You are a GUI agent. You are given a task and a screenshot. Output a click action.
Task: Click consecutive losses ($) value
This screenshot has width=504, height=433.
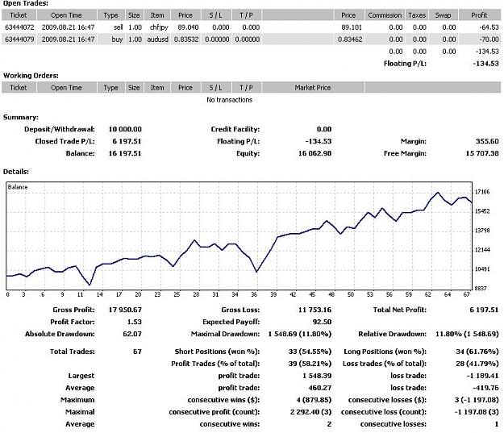click(477, 400)
